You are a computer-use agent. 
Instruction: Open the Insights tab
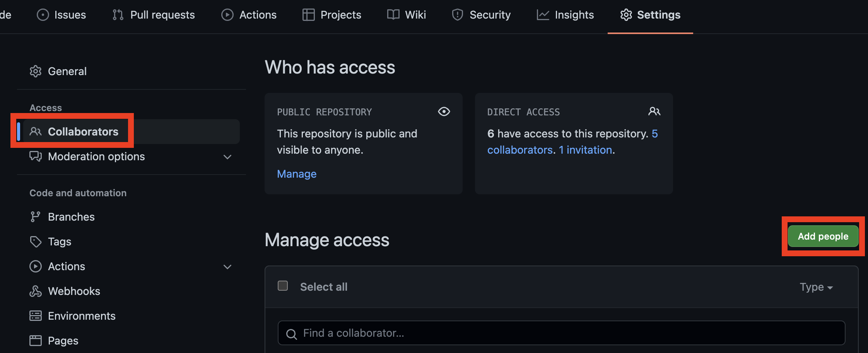565,15
